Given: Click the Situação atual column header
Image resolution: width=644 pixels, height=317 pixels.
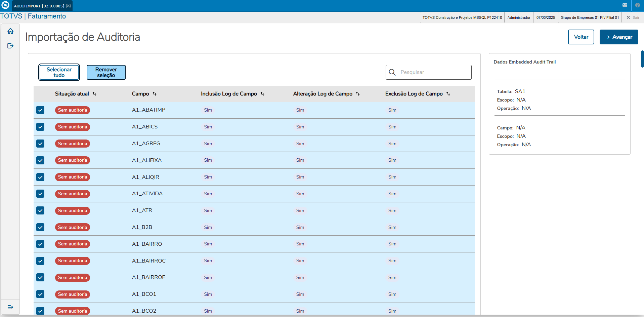Looking at the screenshot, I should click(72, 94).
